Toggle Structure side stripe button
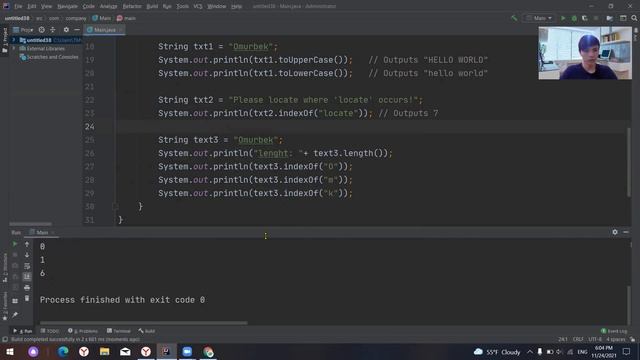Screen dimensions: 640x360 point(4,268)
